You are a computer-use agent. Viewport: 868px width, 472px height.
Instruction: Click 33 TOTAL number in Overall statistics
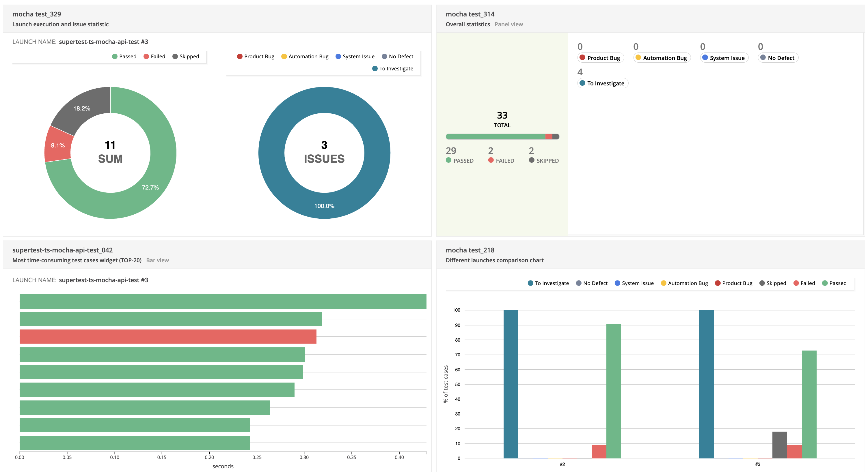point(502,115)
